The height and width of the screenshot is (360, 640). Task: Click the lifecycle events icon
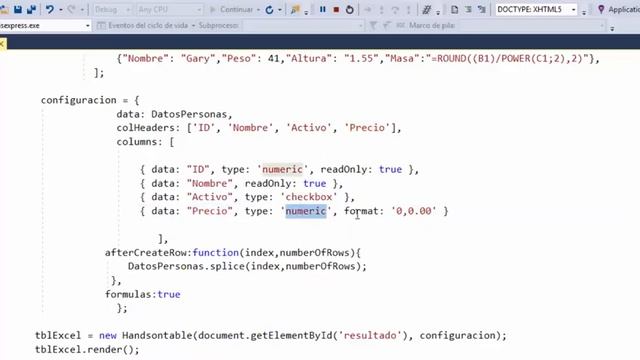coord(101,25)
